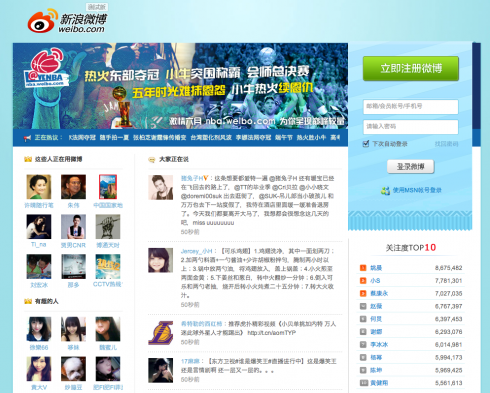Open 朱伟's profile photo
Viewport: 490px width, 393px height.
click(x=73, y=187)
